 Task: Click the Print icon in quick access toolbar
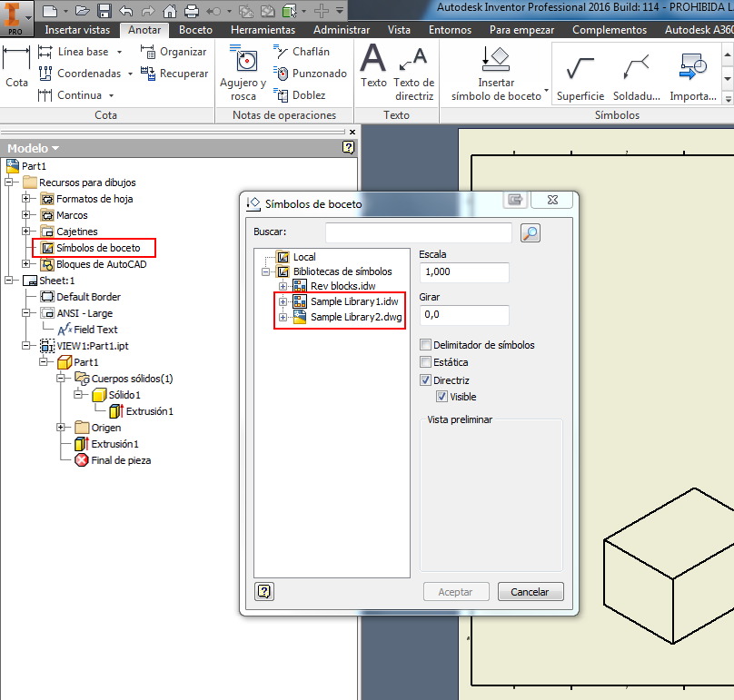[x=192, y=10]
